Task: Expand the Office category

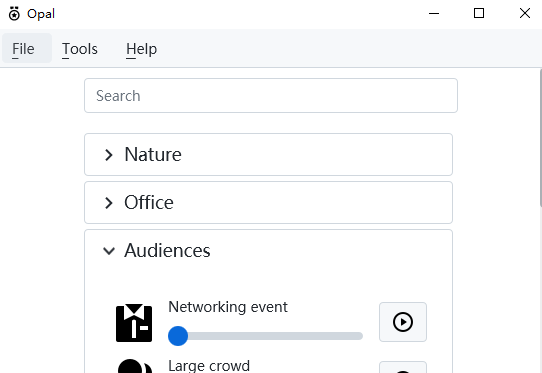Action: [x=268, y=202]
